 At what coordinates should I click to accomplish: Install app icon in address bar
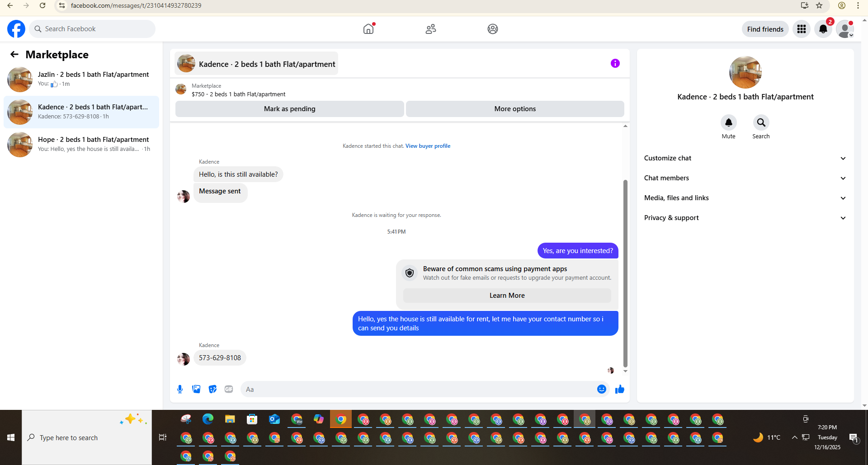[x=805, y=5]
